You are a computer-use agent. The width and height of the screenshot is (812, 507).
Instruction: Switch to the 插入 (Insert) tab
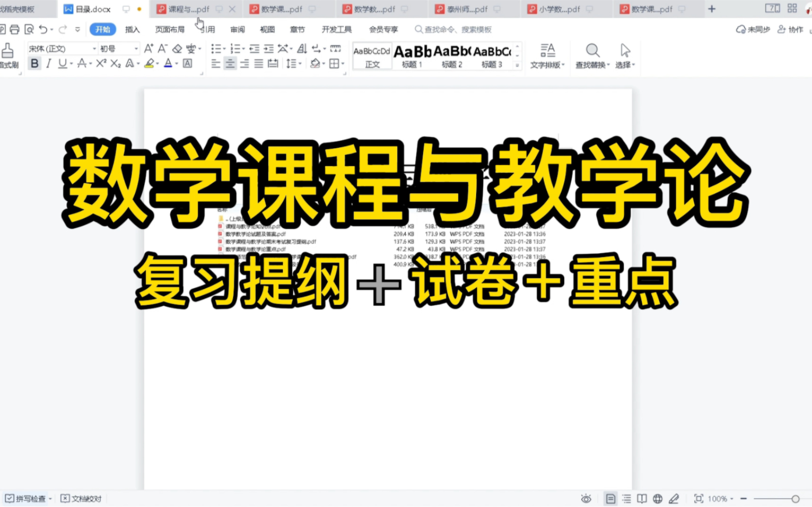[133, 30]
